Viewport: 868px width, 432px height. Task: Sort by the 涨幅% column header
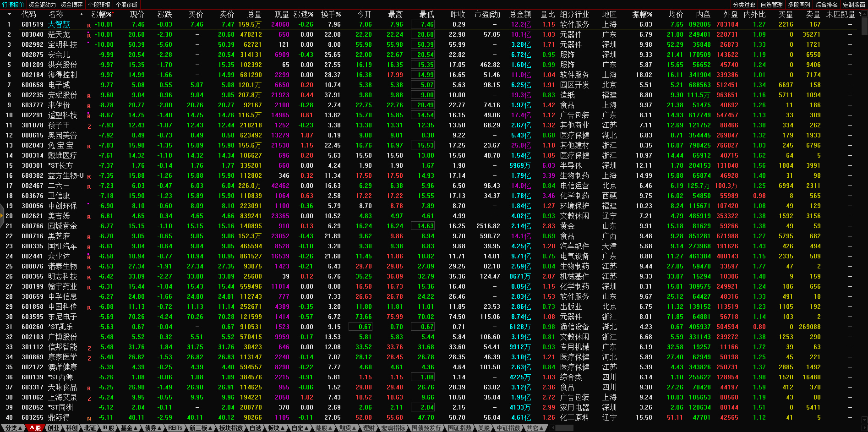pyautogui.click(x=102, y=14)
